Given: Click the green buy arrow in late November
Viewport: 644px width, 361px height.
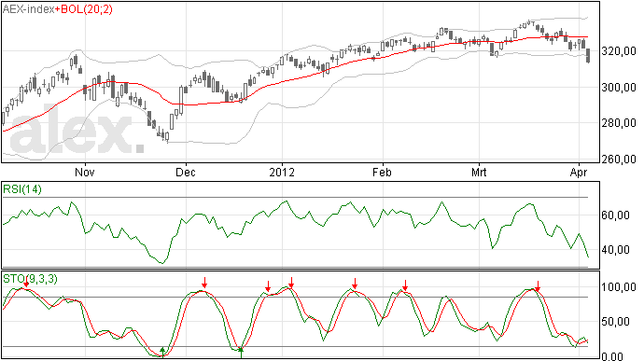Looking at the screenshot, I should tap(162, 352).
